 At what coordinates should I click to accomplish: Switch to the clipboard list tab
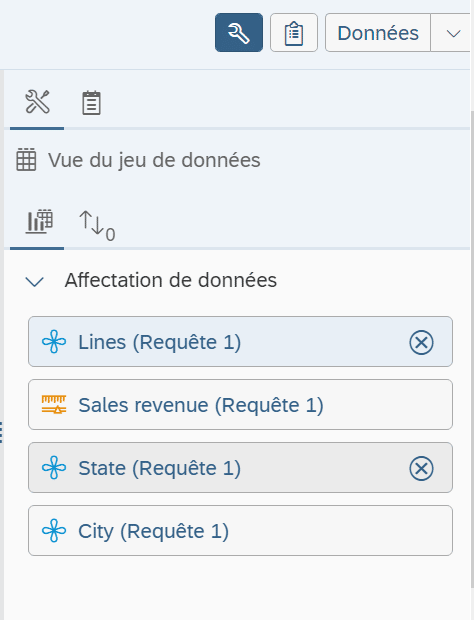coord(91,103)
